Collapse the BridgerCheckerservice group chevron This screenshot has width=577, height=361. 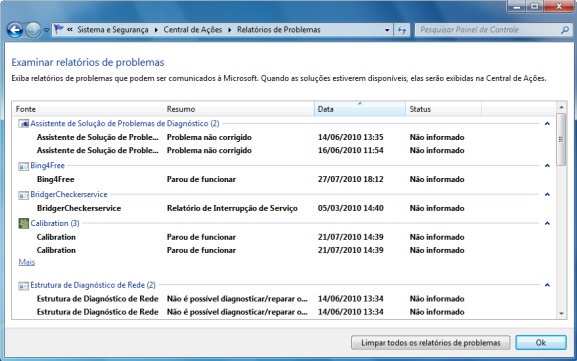coord(547,194)
